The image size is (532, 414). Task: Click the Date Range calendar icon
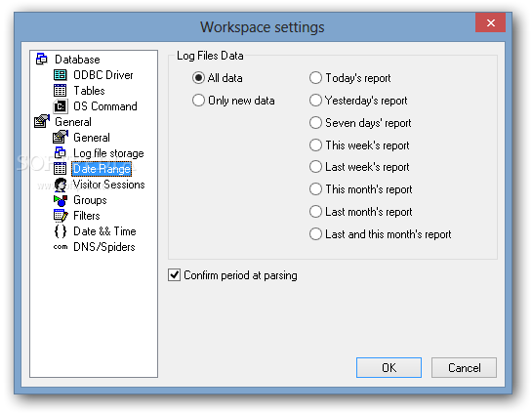pos(61,168)
